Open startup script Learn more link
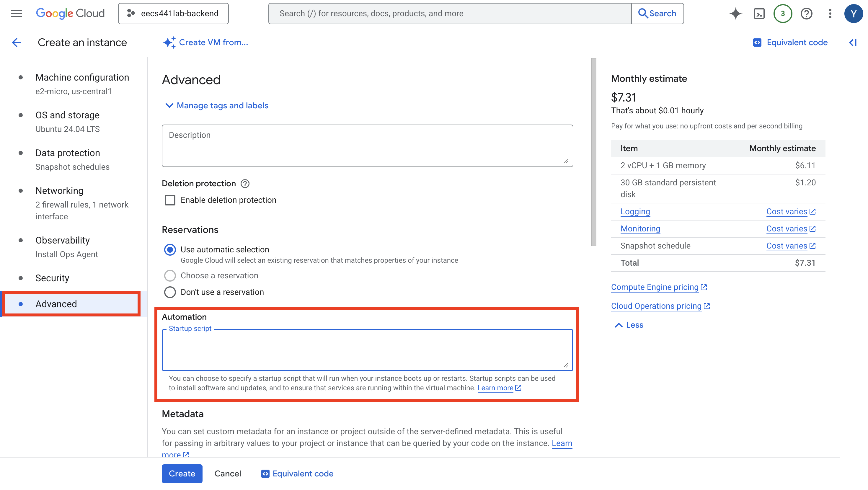This screenshot has height=490, width=868. pos(499,388)
